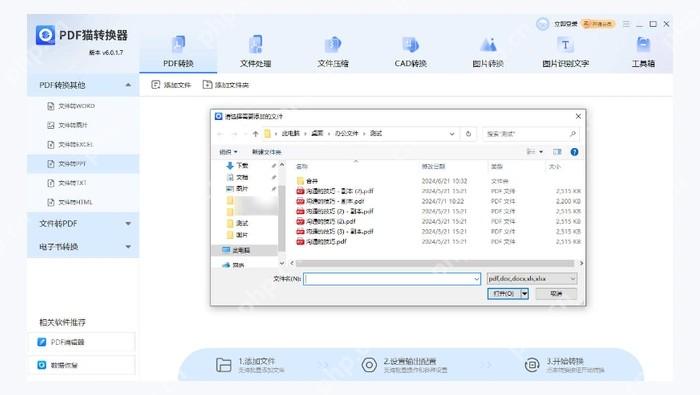Open the 文件处理 tab

click(x=255, y=52)
